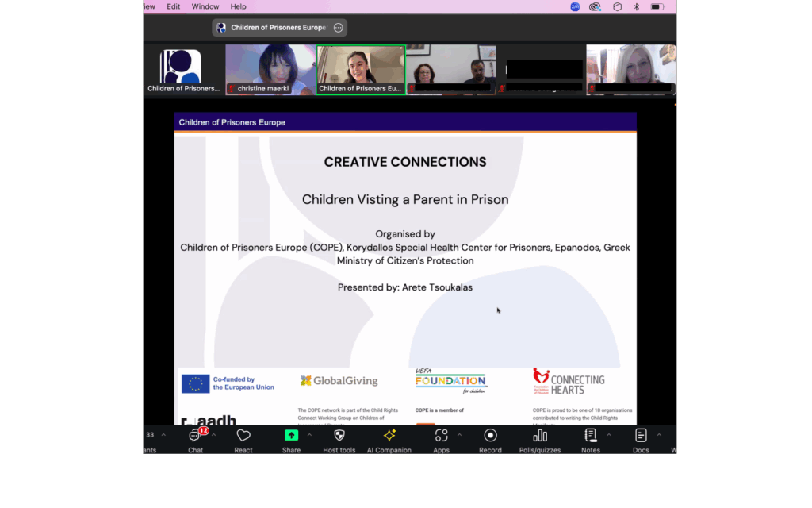The width and height of the screenshot is (812, 508).
Task: Launch AI Companion
Action: (x=389, y=437)
